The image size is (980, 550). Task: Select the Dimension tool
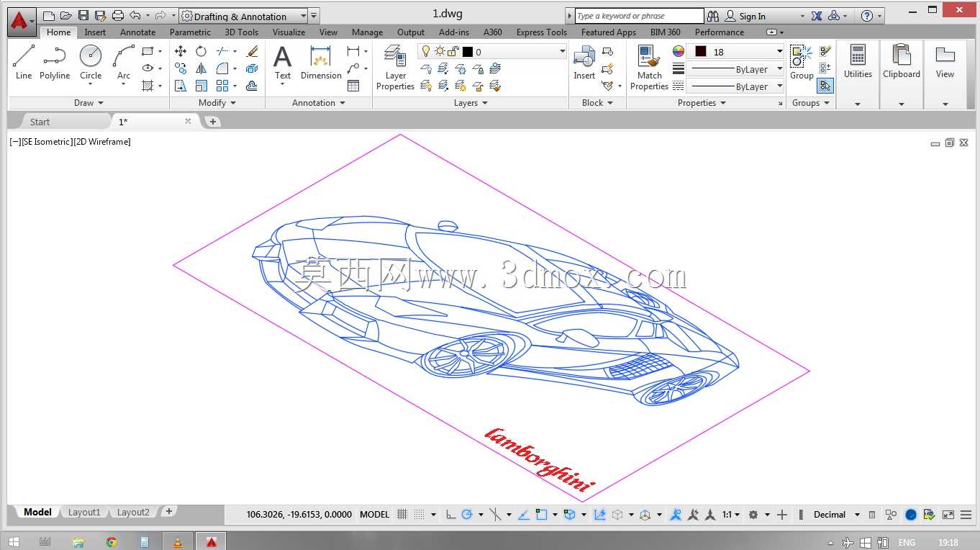click(x=321, y=62)
